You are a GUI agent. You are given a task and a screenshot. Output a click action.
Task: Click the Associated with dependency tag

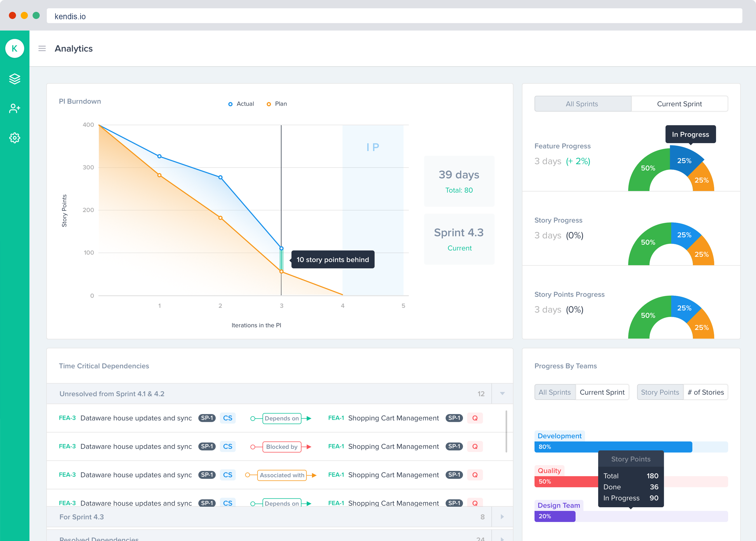(x=282, y=475)
